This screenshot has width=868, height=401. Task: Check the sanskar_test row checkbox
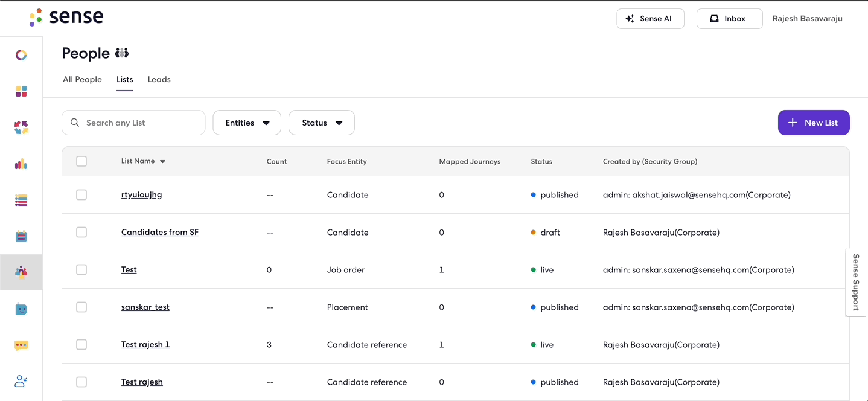[x=81, y=307]
